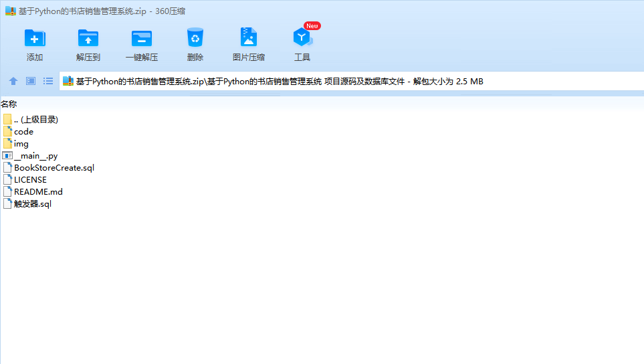
Task: Click the 名称 column header
Action: tap(9, 104)
